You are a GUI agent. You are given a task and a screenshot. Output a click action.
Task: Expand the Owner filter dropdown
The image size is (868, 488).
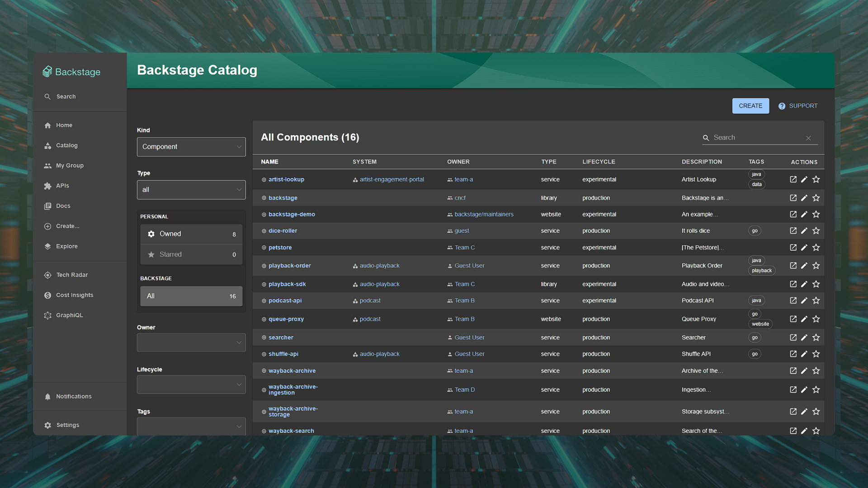[191, 343]
